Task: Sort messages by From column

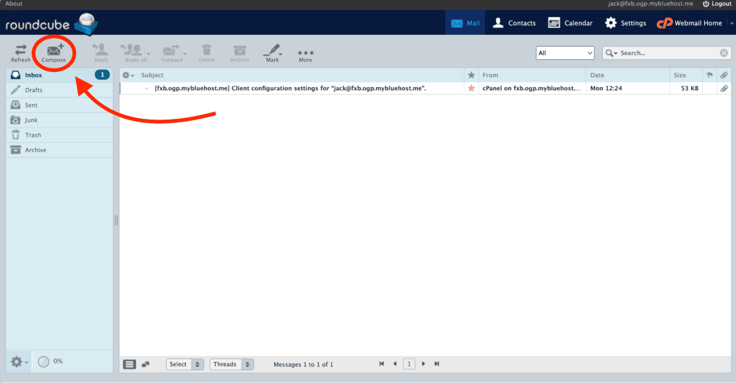Action: pyautogui.click(x=490, y=75)
